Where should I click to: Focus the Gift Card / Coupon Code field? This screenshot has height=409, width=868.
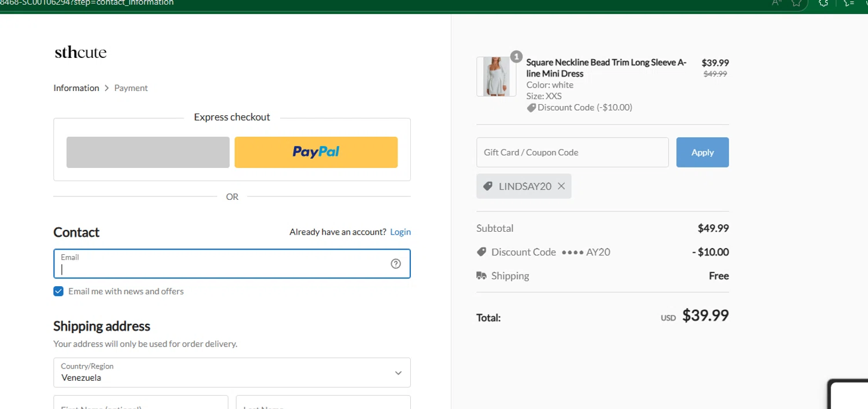pos(572,152)
